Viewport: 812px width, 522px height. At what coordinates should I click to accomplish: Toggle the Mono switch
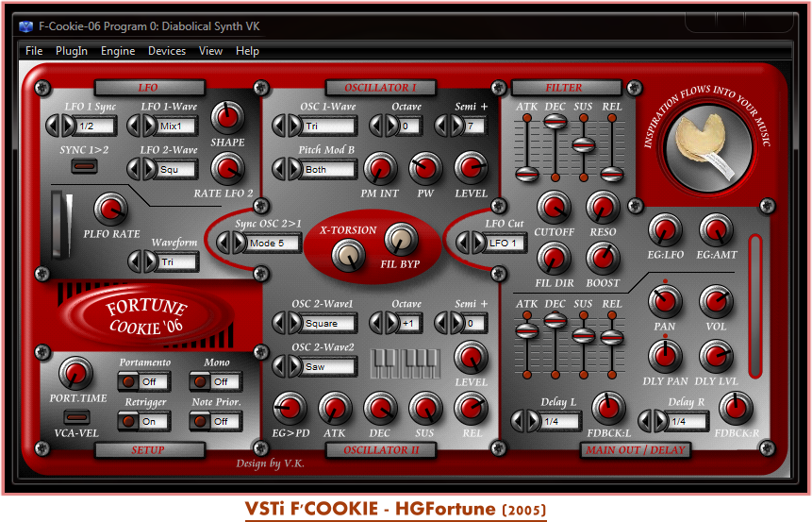click(x=200, y=382)
